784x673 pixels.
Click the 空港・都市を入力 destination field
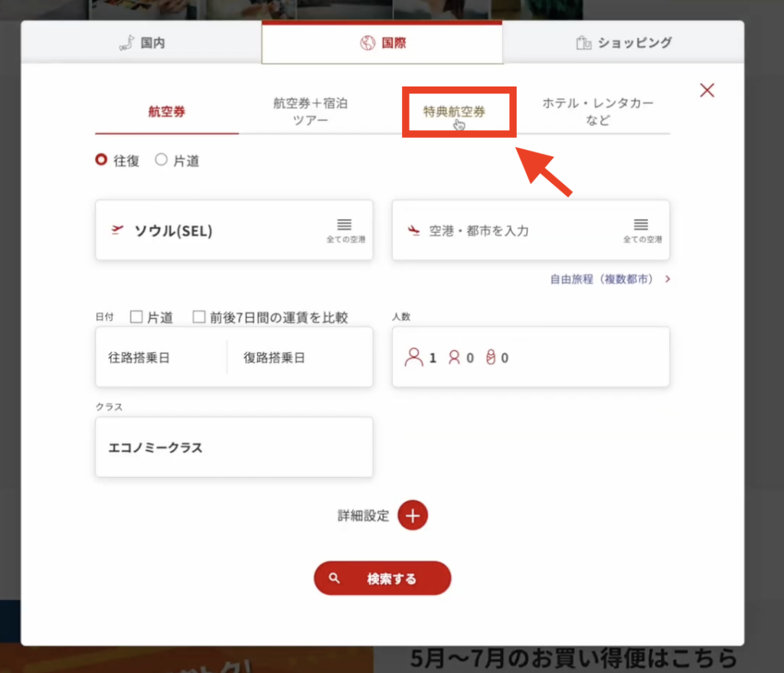531,230
